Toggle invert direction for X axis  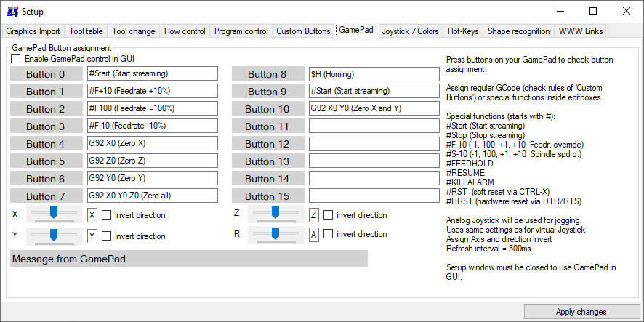click(107, 215)
